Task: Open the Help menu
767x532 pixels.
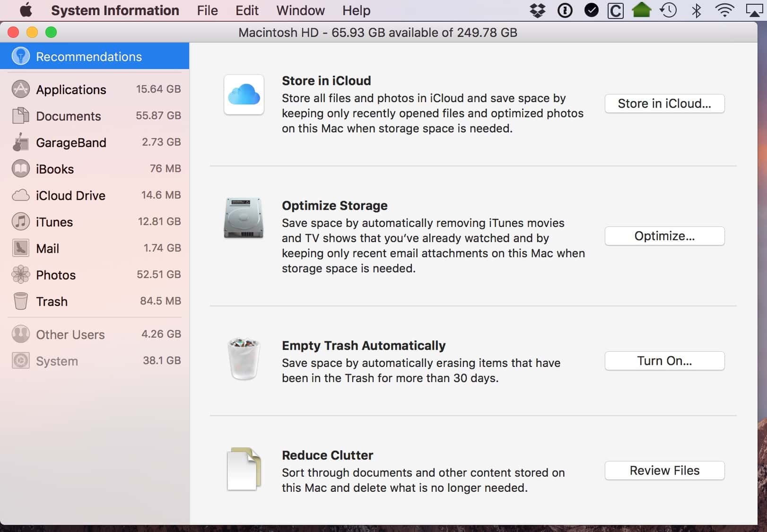Action: 356,10
